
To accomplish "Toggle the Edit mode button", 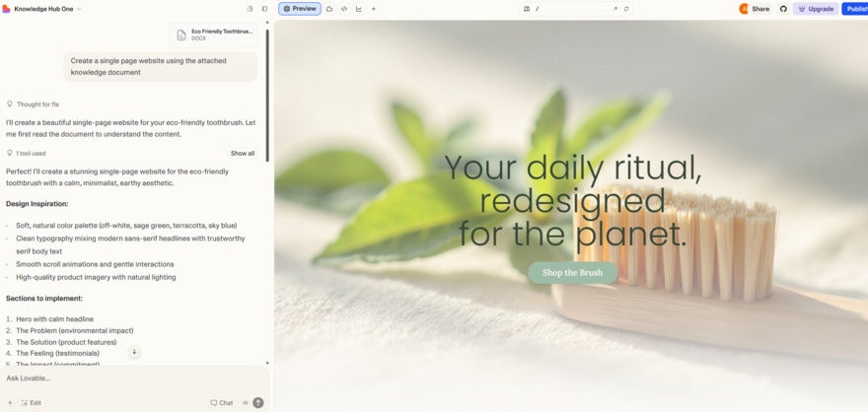I will [x=31, y=402].
